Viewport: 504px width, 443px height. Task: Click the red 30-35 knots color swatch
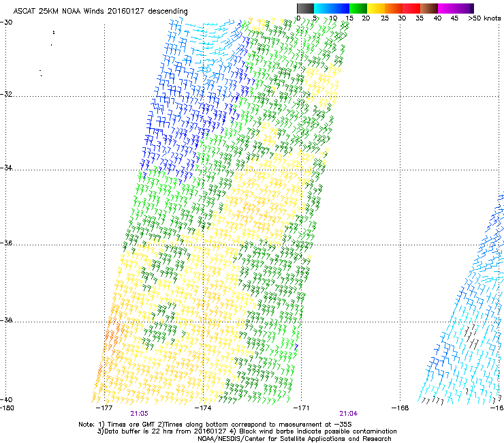(x=411, y=8)
